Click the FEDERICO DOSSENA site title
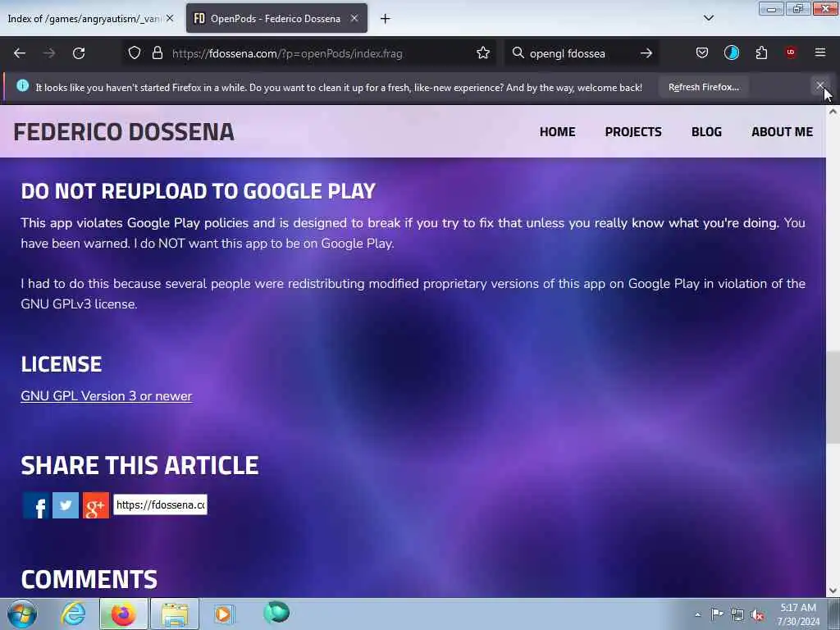 (x=124, y=132)
